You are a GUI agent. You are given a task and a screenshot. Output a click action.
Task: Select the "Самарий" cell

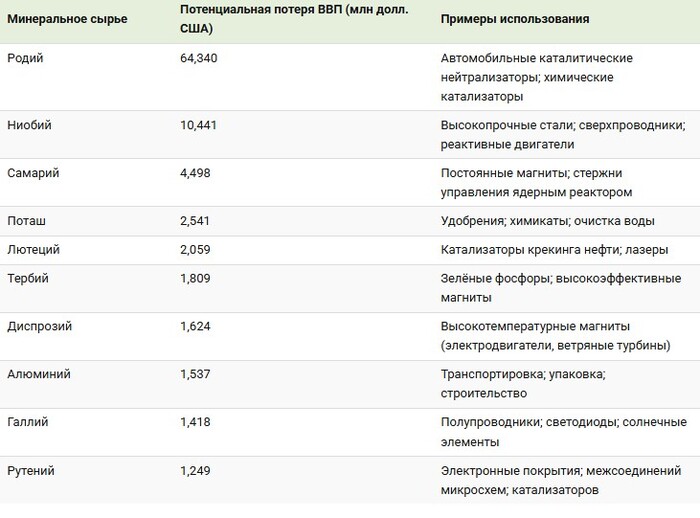click(x=33, y=173)
